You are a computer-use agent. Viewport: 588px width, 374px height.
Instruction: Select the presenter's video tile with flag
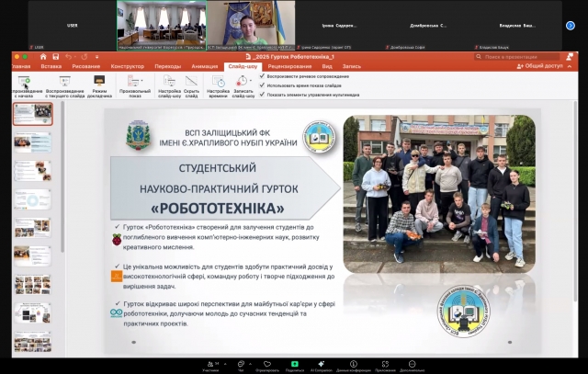251,25
